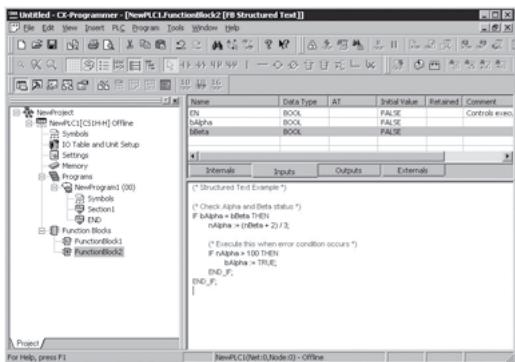
Task: Click Work Online PLC icon
Action: point(312,45)
